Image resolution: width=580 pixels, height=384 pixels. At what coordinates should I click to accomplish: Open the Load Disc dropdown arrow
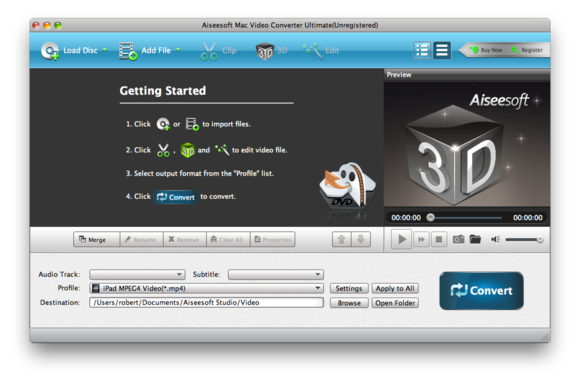[x=105, y=50]
